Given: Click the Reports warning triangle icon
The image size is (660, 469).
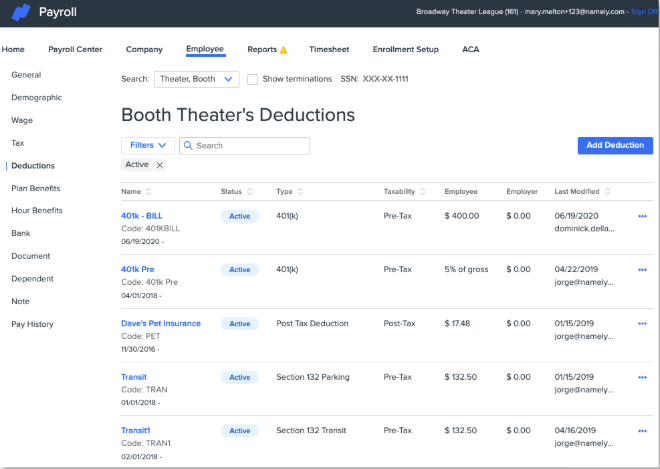Looking at the screenshot, I should [283, 50].
